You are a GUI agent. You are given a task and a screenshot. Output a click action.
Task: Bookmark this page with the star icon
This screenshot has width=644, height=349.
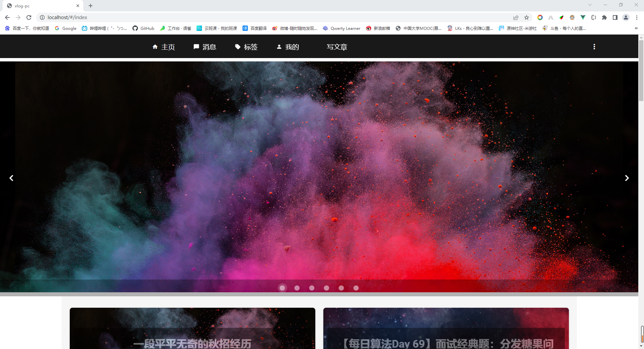[527, 17]
